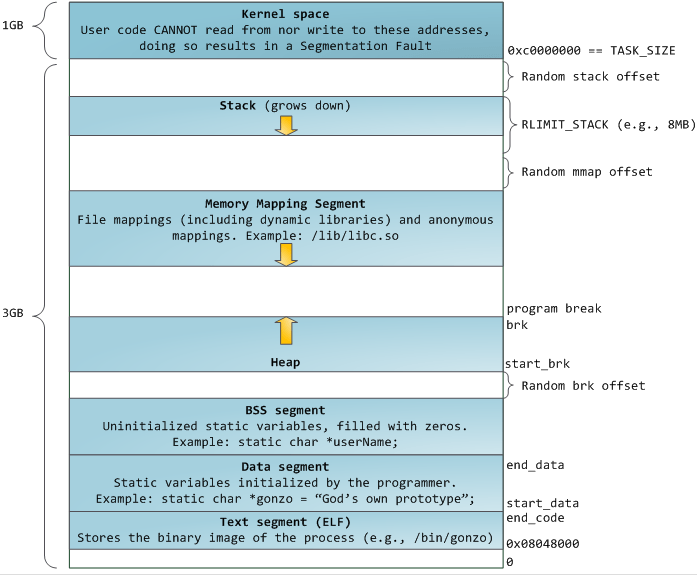
Task: Select the 'BSS segment' heading
Action: [x=285, y=410]
